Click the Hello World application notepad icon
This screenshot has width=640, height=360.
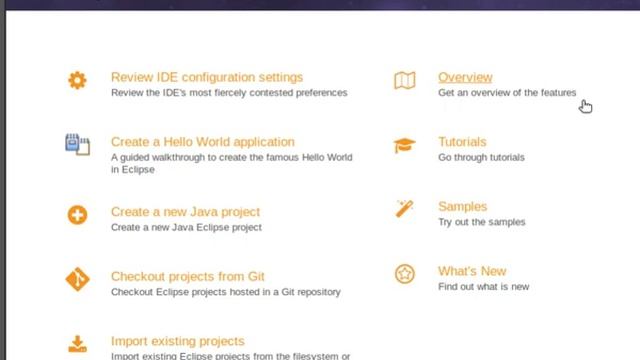[77, 144]
